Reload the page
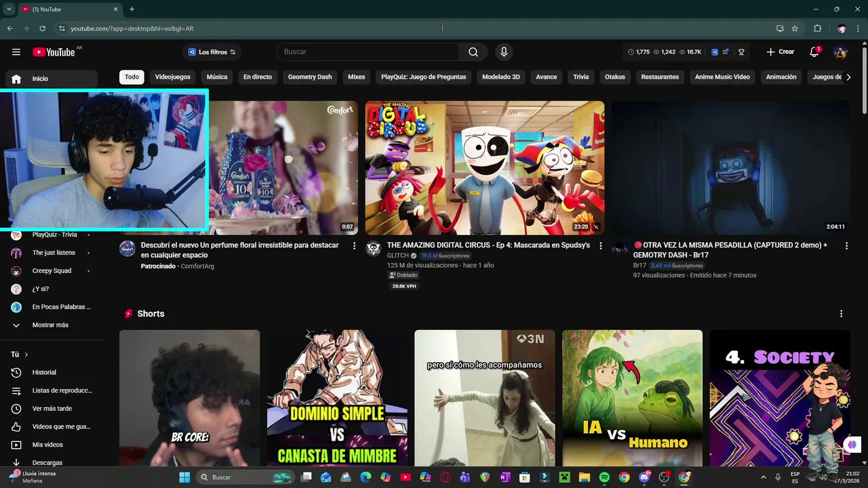 tap(42, 28)
